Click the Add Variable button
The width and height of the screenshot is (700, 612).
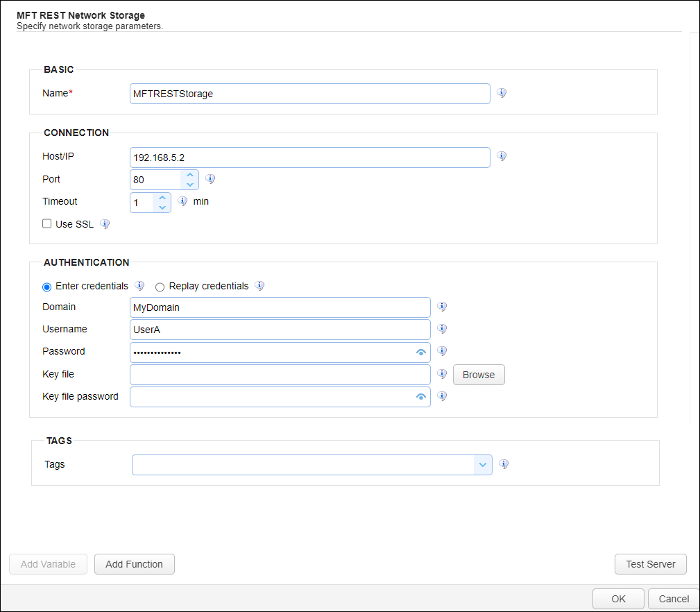pos(48,564)
